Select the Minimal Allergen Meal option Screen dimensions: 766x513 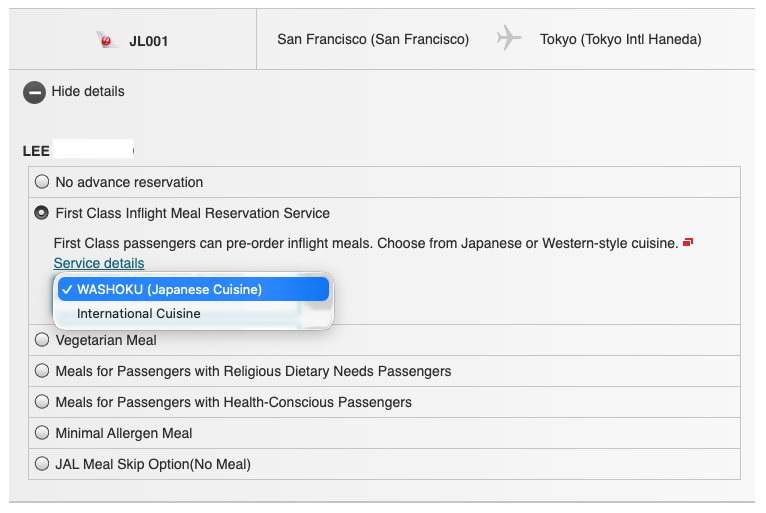click(42, 433)
